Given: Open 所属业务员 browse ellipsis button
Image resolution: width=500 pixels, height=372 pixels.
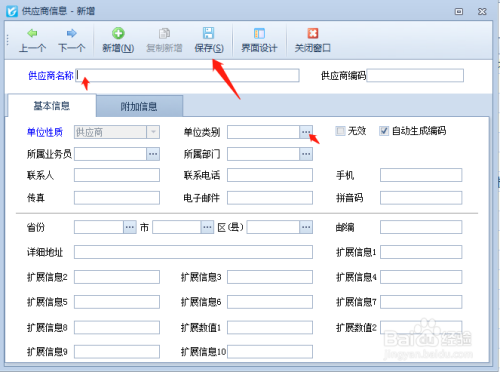Looking at the screenshot, I should coord(153,154).
